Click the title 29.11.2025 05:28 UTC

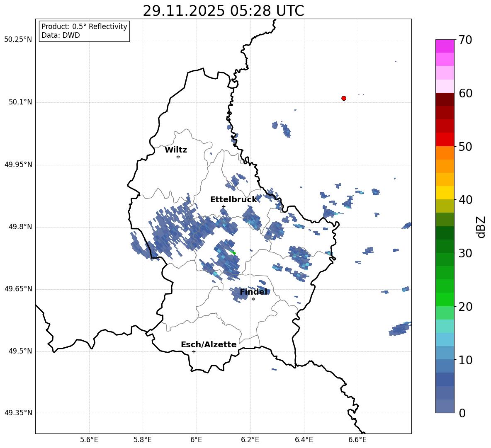[x=223, y=11]
